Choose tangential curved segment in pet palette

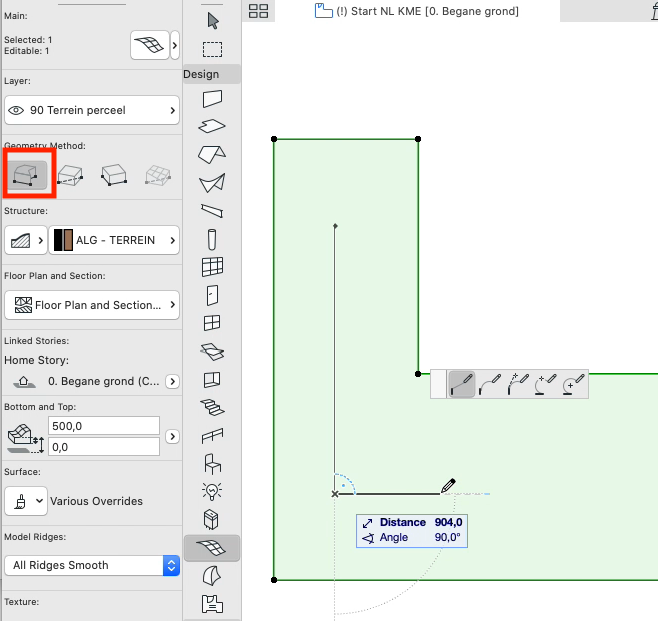[x=490, y=384]
